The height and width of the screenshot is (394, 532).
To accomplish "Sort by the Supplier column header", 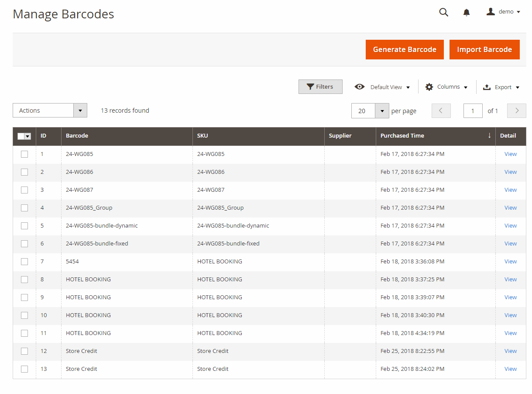I will point(350,136).
